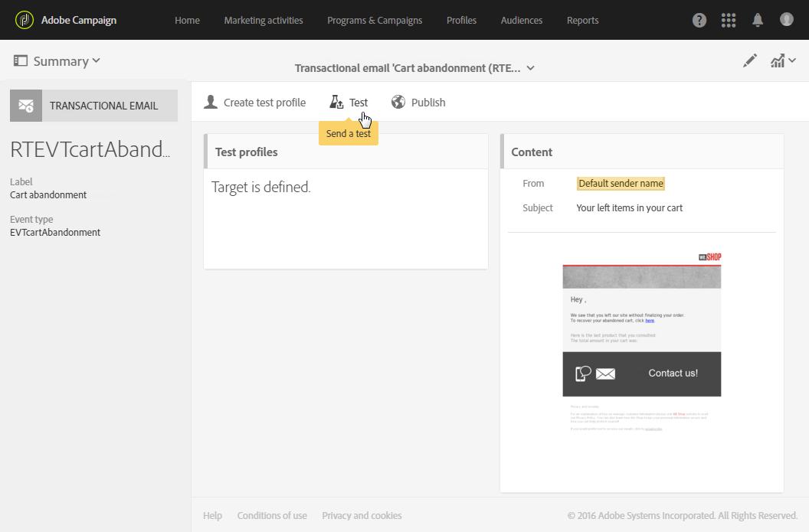The image size is (809, 532).
Task: Open the user profile avatar
Action: click(x=787, y=20)
